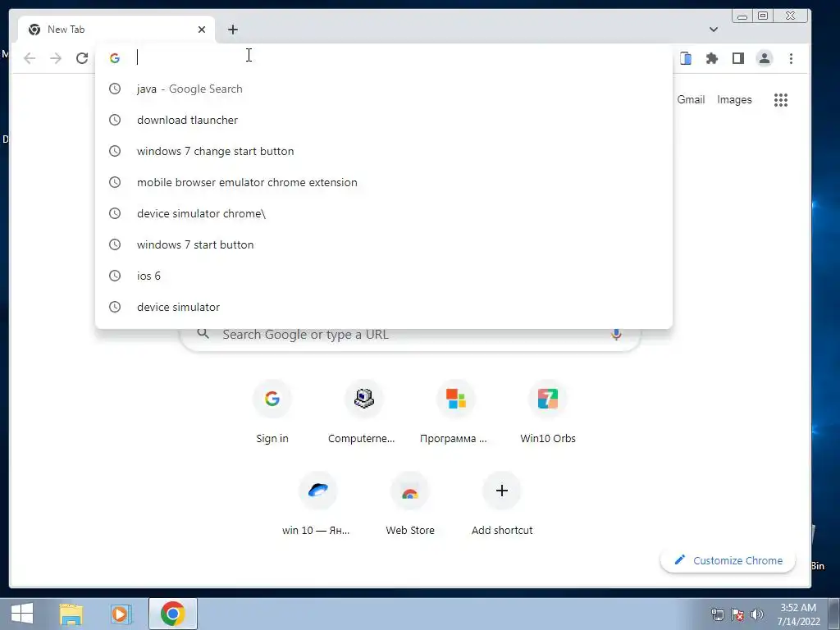Go forward using the forward arrow

tap(56, 58)
